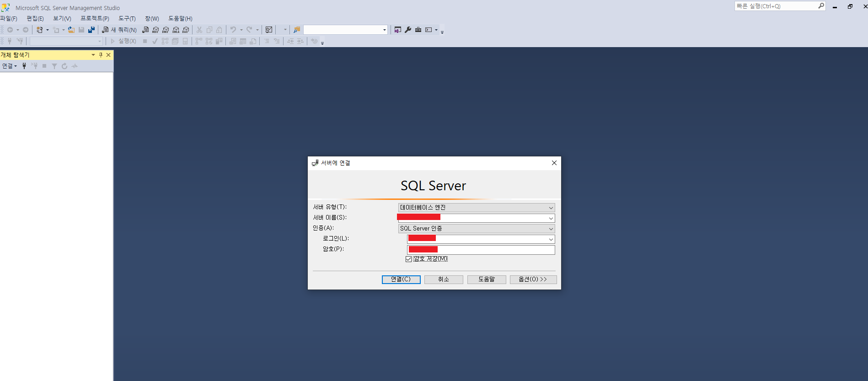Click the Object Explorer stop square icon
Viewport: 868px width, 381px height.
(44, 66)
